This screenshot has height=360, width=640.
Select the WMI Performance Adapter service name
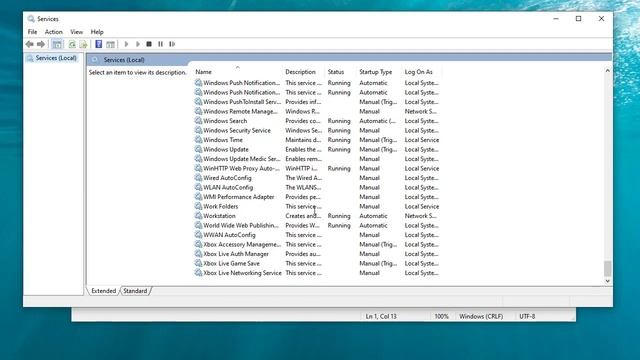239,197
